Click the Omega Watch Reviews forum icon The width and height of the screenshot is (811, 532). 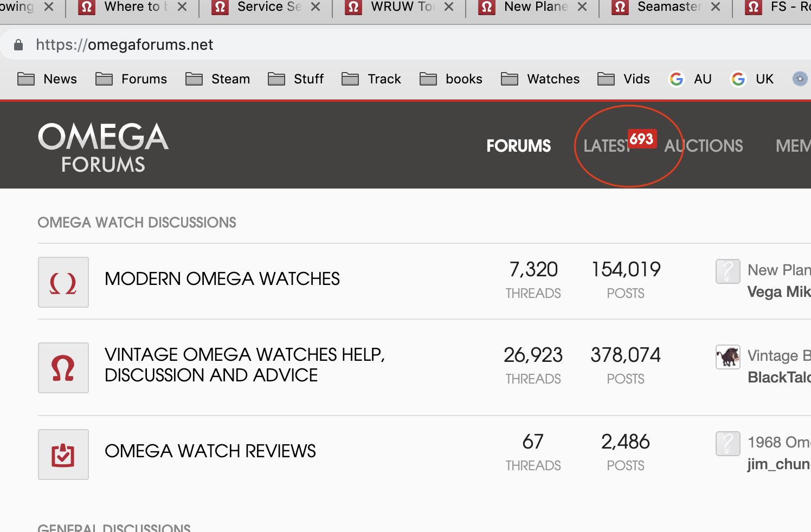point(63,455)
